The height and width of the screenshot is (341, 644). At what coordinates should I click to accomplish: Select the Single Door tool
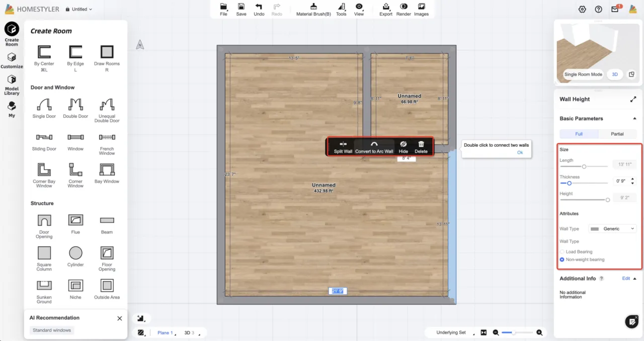[44, 105]
